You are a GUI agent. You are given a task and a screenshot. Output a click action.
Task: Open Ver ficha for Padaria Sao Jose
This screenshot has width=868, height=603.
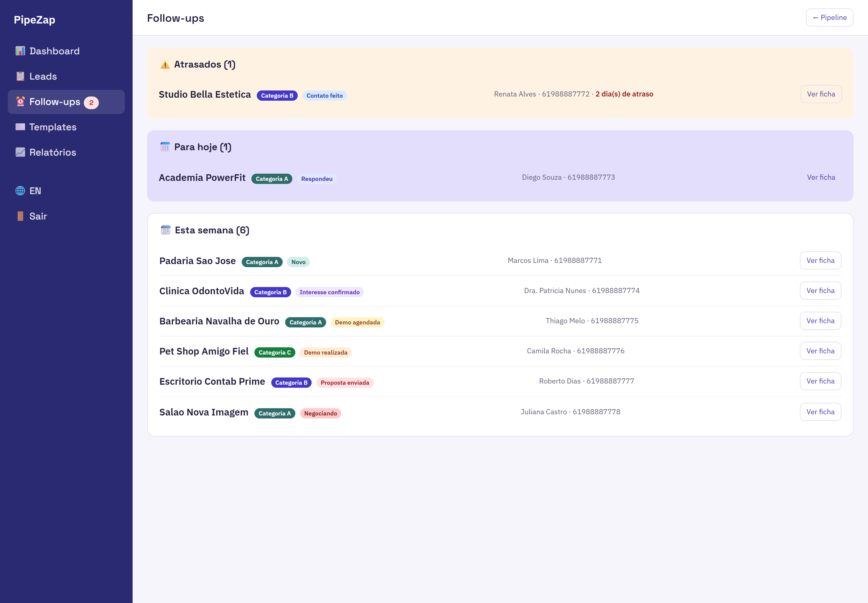(x=820, y=260)
